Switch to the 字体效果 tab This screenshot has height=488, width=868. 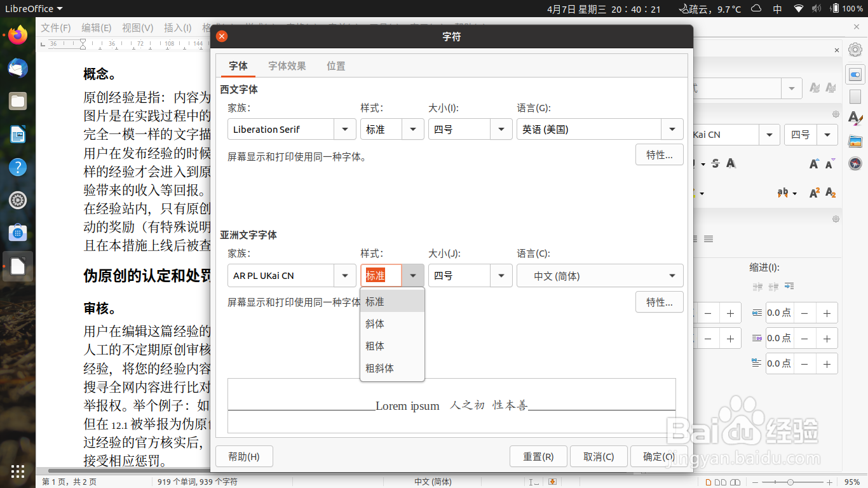coord(287,65)
